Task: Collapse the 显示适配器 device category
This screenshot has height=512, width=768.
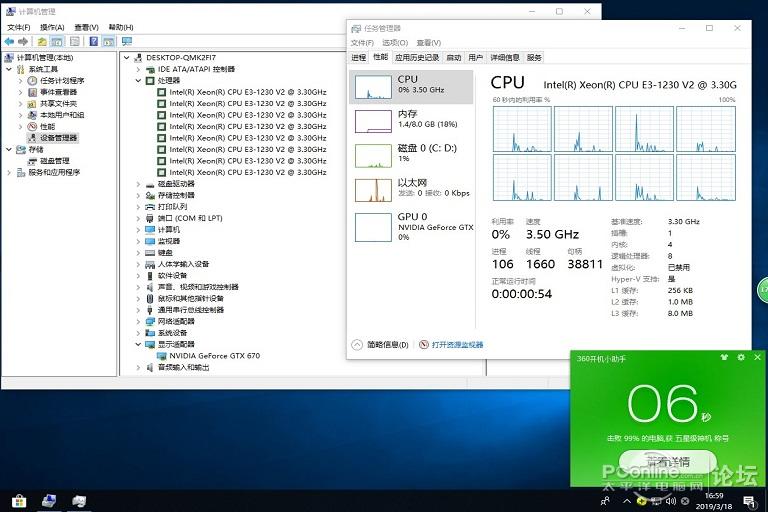Action: [x=138, y=344]
